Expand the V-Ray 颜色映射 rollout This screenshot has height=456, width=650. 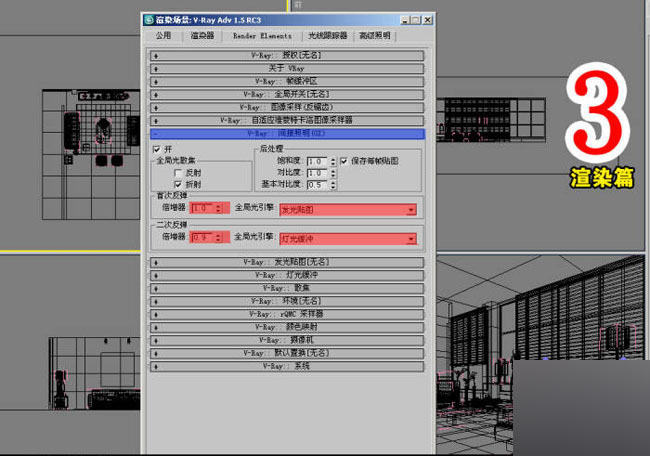(x=287, y=327)
